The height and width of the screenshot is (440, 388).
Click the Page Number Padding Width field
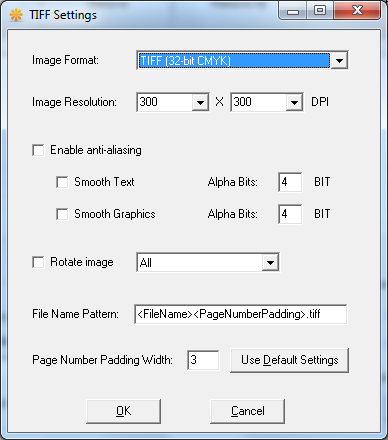[203, 360]
